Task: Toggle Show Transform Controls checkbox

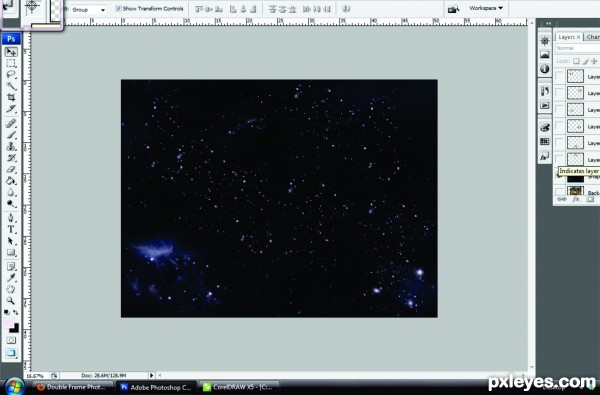Action: [119, 8]
